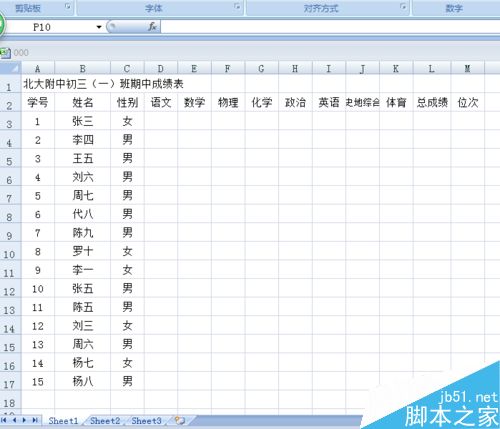The width and height of the screenshot is (500, 429).
Task: Click the 数学 header cell
Action: 194,102
